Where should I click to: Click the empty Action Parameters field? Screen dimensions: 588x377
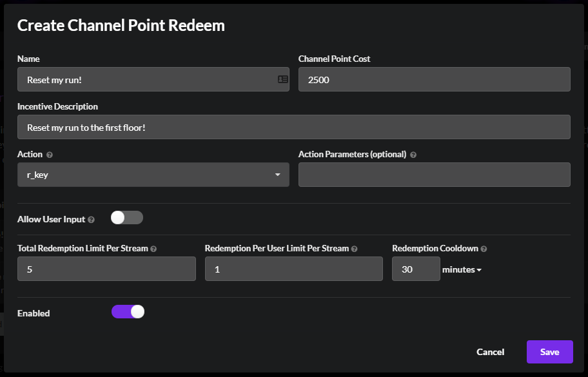434,175
